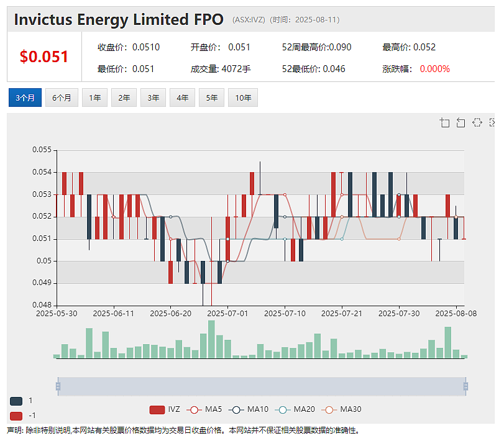Choose the 2年 range tab
504x446 pixels.
tap(124, 98)
